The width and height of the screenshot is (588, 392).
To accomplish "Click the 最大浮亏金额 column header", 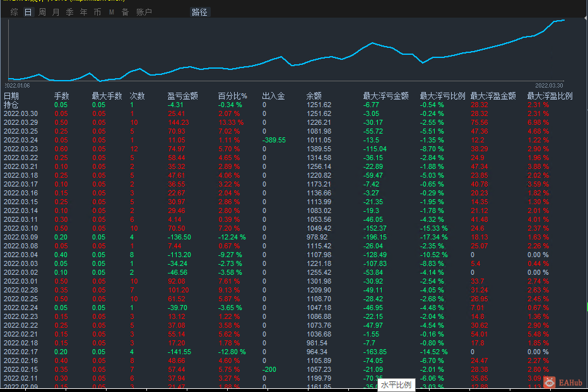I will [x=386, y=96].
